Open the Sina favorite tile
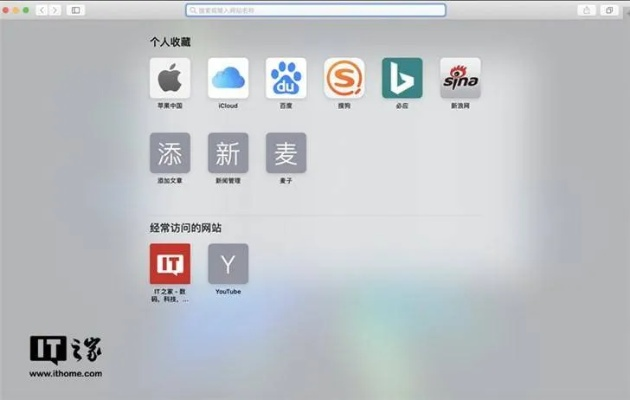Image resolution: width=630 pixels, height=400 pixels. click(460, 78)
